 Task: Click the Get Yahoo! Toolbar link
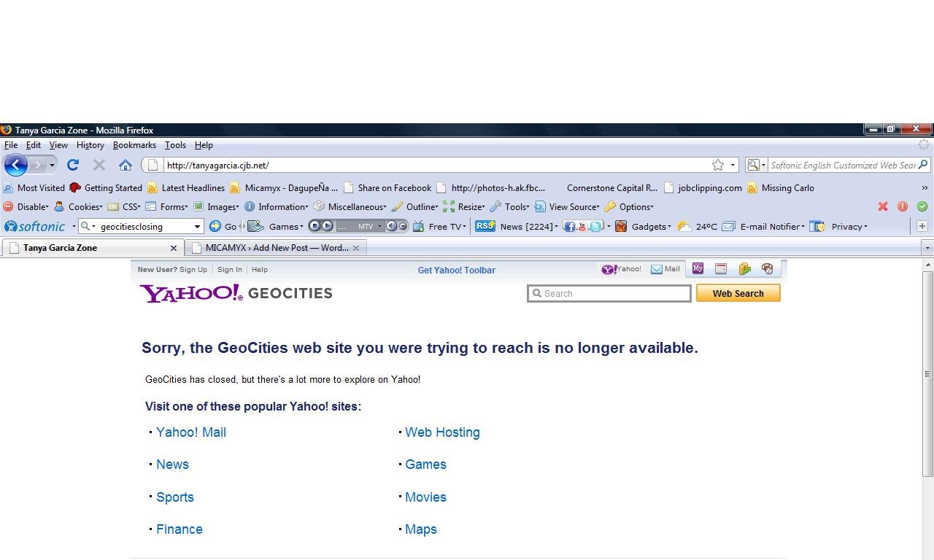pyautogui.click(x=457, y=270)
